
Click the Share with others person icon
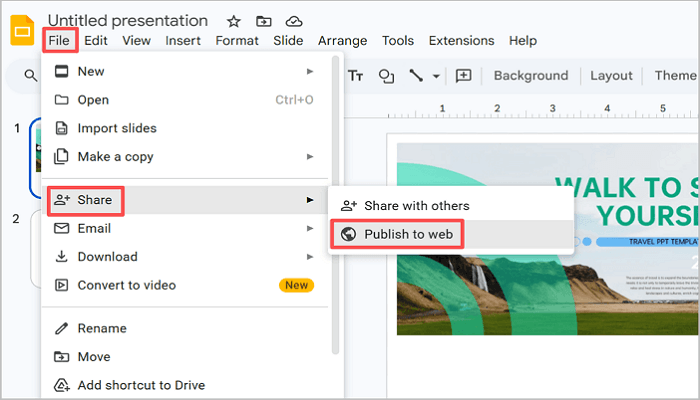pos(349,206)
